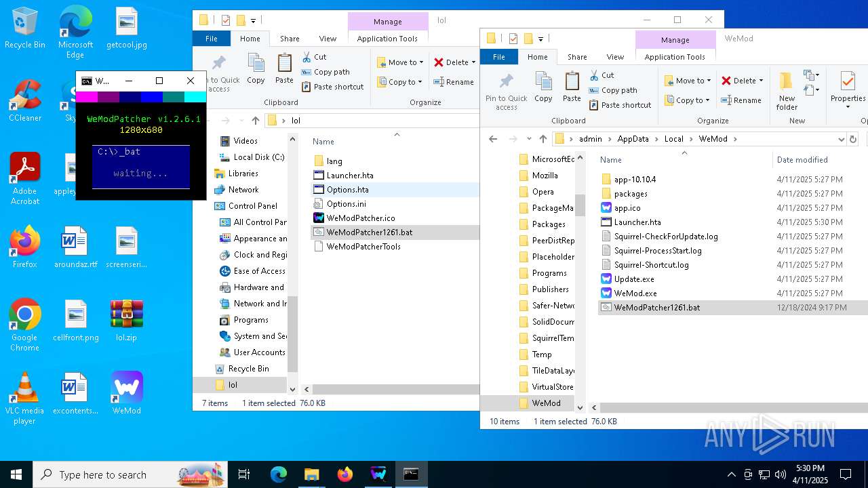Select Google Chrome desktop icon
This screenshot has width=868, height=488.
(24, 325)
